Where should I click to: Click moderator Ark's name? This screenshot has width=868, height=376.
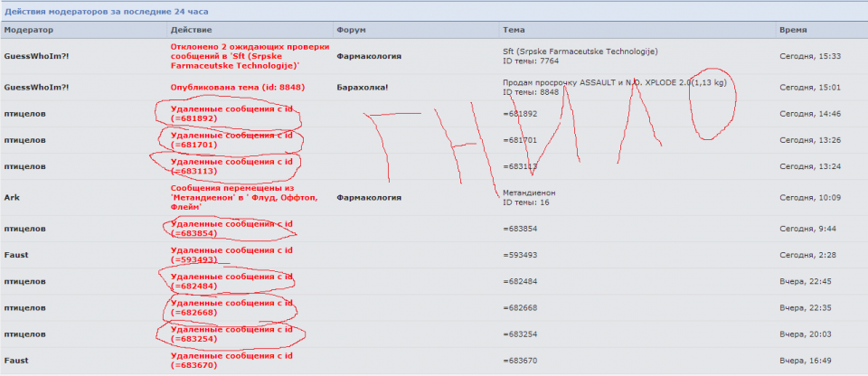coord(12,197)
